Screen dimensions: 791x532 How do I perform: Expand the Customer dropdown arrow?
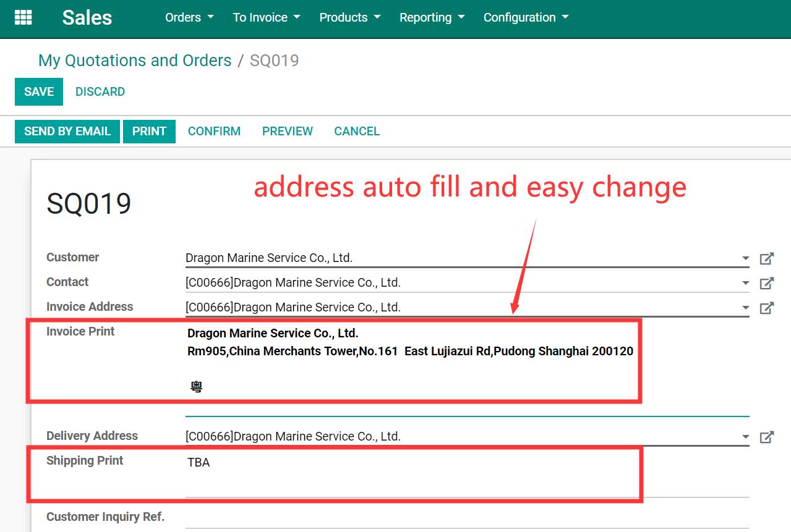745,259
